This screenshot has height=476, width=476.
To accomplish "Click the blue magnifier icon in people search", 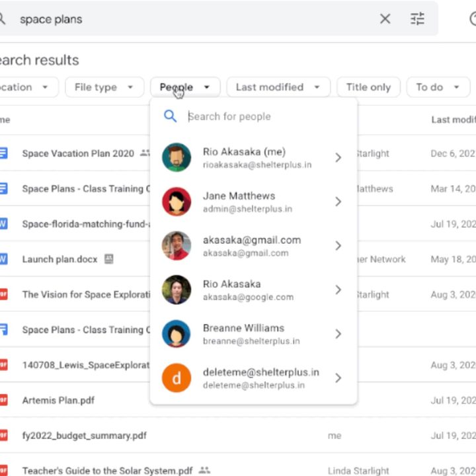I will 170,116.
